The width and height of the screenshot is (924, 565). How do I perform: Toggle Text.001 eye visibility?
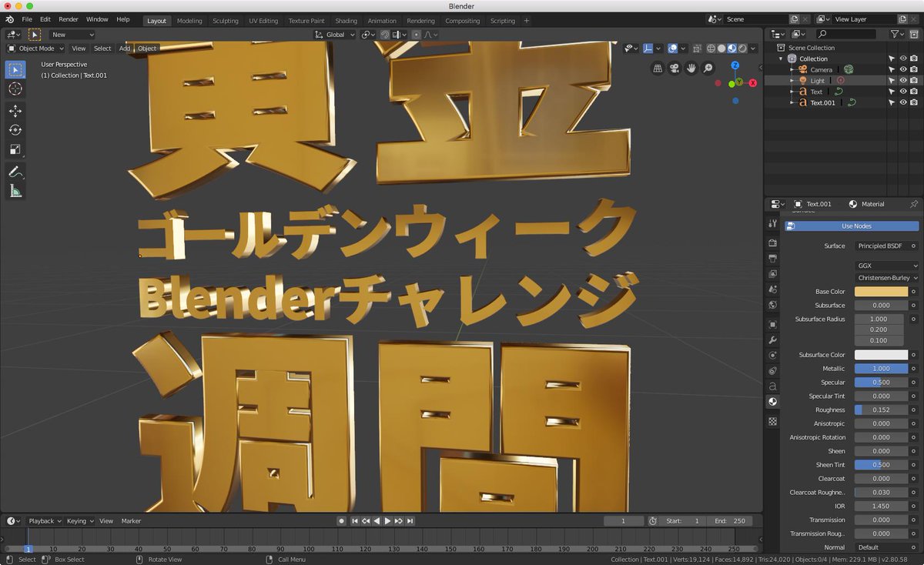pyautogui.click(x=903, y=102)
